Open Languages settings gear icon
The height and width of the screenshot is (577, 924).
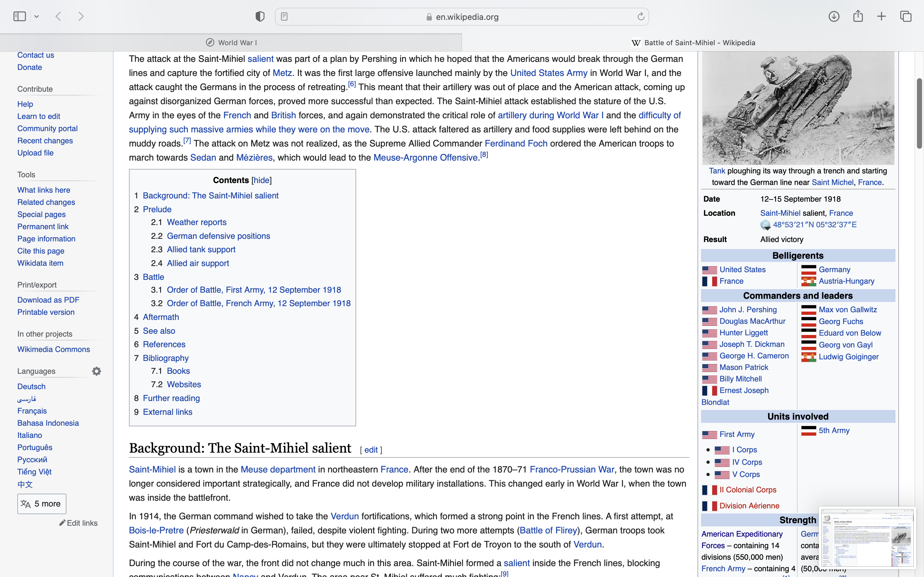point(97,371)
